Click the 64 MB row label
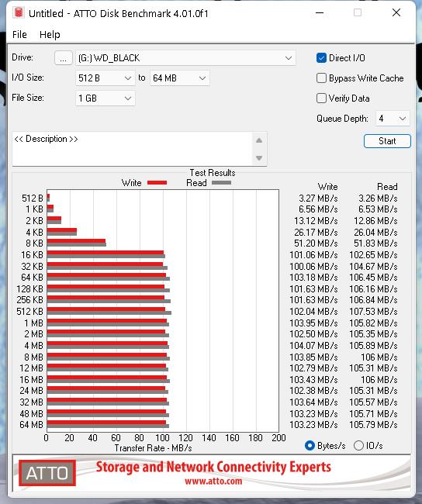This screenshot has width=422, height=504. [x=32, y=425]
